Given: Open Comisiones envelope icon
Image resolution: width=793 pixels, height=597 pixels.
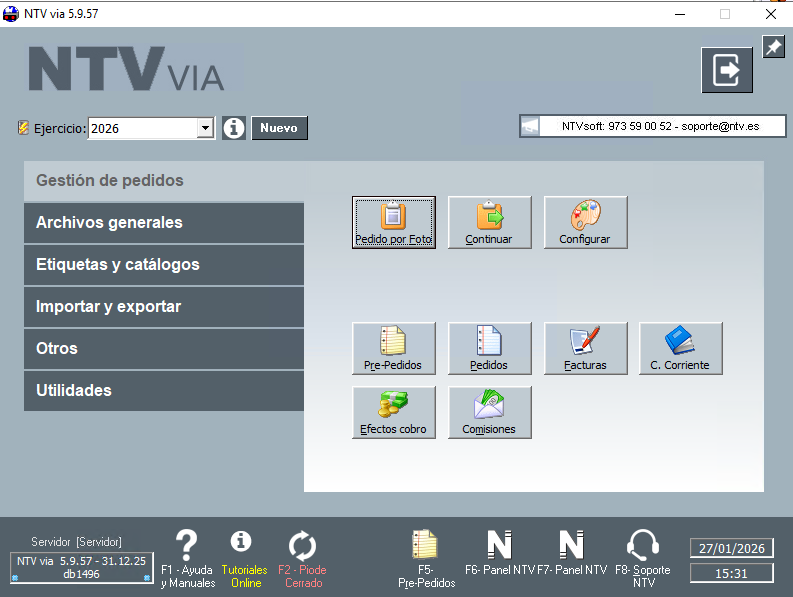Looking at the screenshot, I should click(x=489, y=412).
